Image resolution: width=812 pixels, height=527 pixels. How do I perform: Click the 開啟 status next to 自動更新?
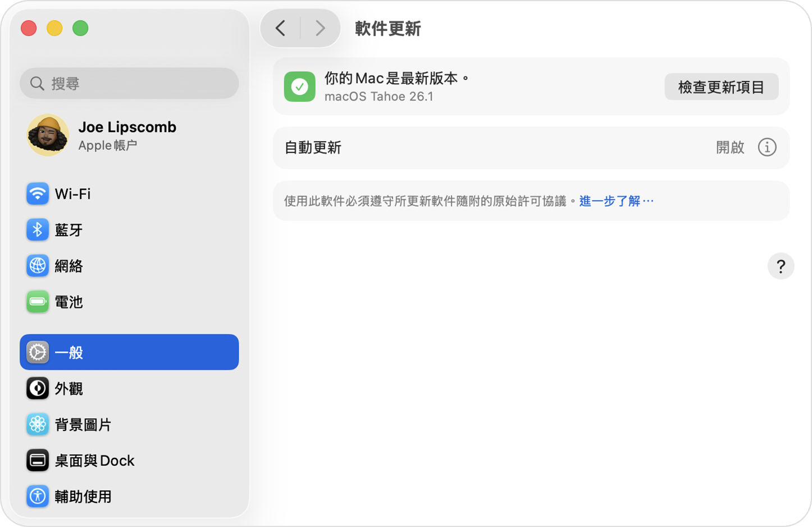(729, 147)
